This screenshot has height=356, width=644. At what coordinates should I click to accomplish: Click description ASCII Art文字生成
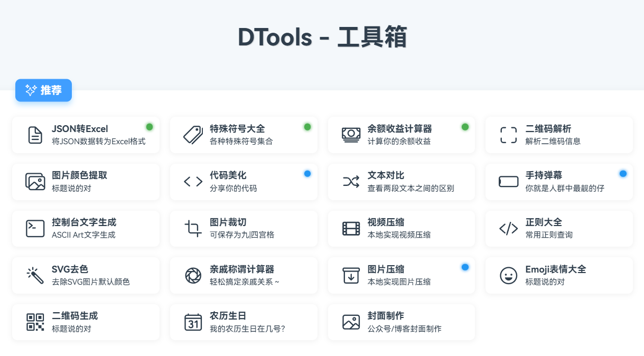(83, 235)
